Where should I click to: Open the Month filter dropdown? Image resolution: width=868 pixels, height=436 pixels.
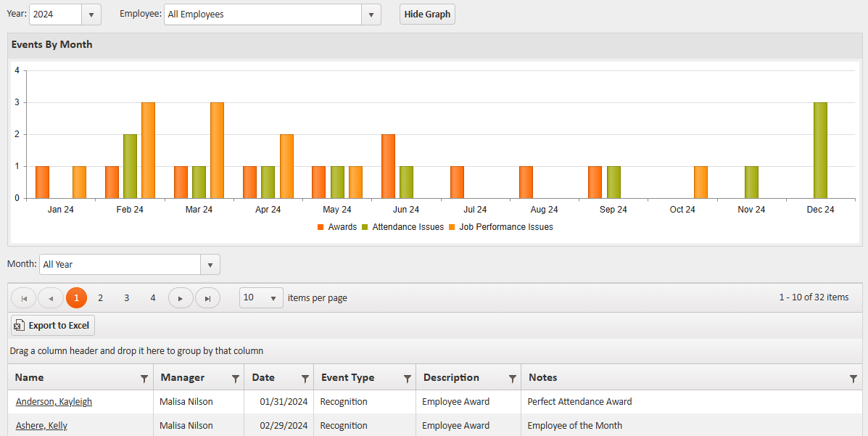[210, 265]
